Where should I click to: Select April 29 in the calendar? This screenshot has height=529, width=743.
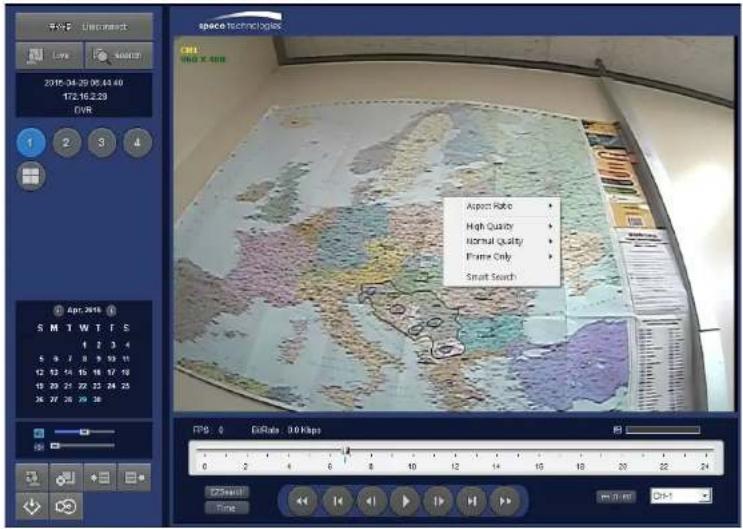(x=83, y=400)
